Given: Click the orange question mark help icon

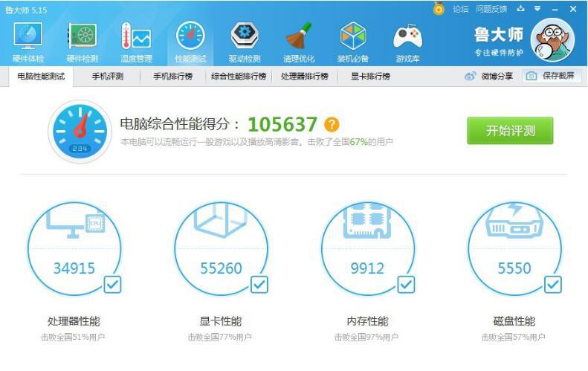Looking at the screenshot, I should [x=332, y=124].
